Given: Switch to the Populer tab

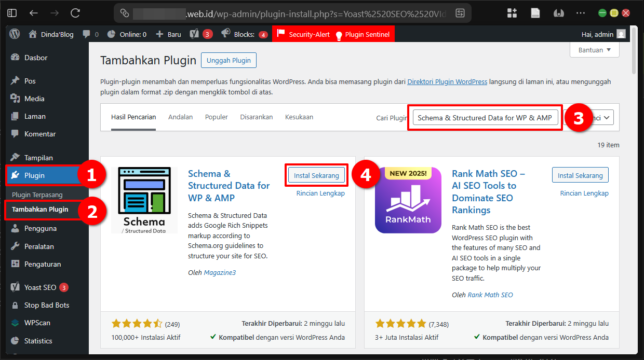Looking at the screenshot, I should 216,117.
